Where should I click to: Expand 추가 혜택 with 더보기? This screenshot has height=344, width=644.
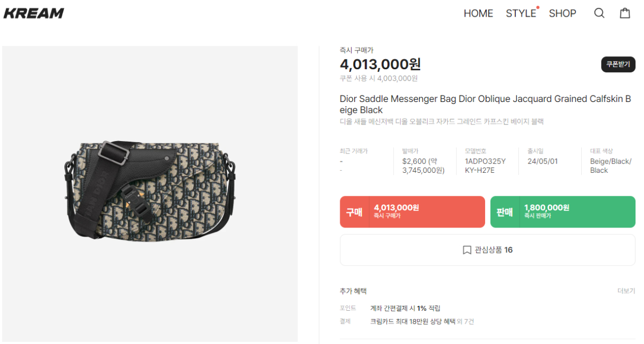pos(626,291)
